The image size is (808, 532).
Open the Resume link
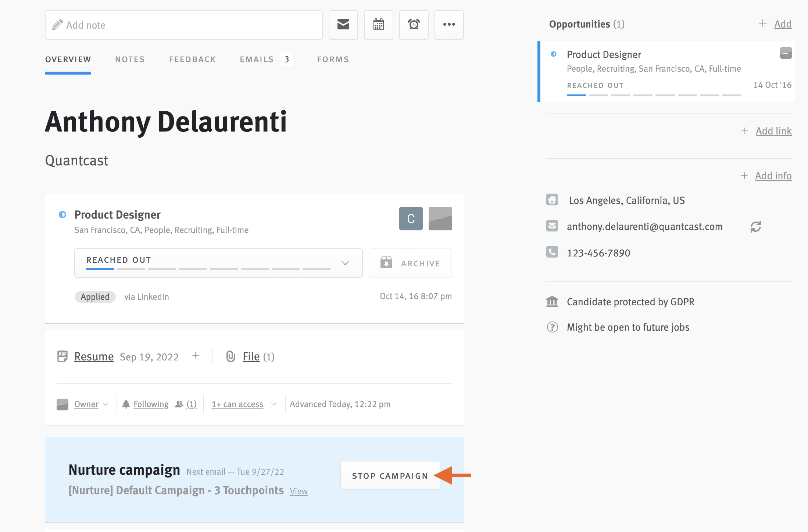94,356
